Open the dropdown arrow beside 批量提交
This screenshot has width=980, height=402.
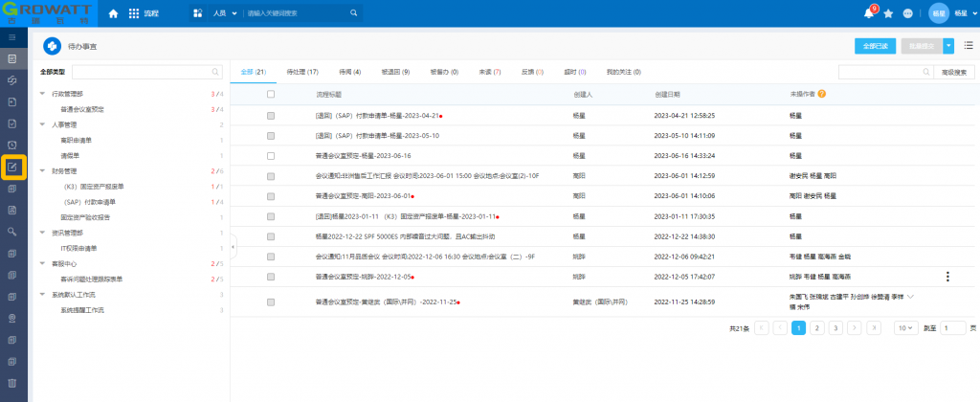coord(948,46)
